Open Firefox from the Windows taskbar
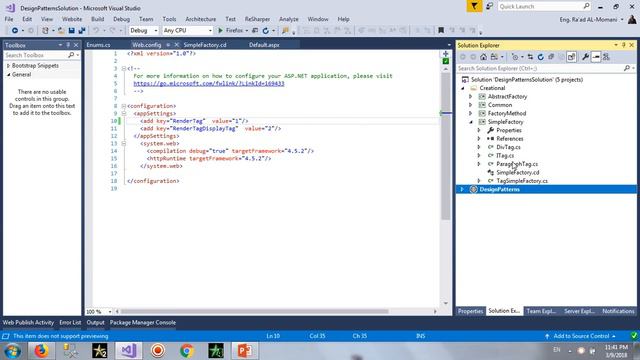This screenshot has height=360, width=640. [41, 351]
